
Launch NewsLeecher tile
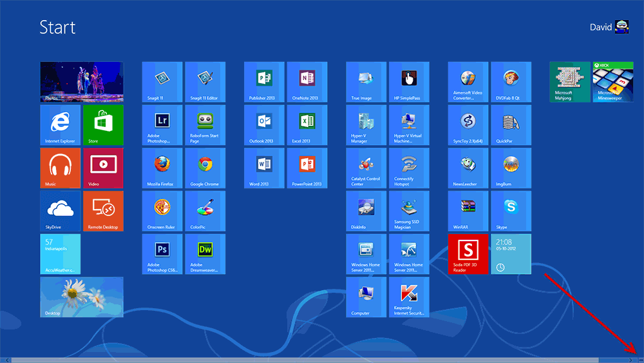coord(468,168)
